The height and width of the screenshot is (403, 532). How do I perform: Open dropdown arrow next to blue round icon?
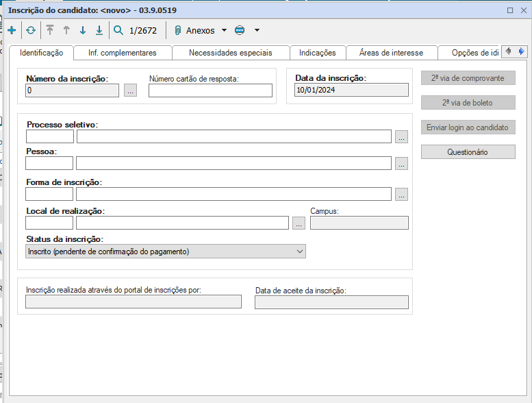(x=257, y=30)
